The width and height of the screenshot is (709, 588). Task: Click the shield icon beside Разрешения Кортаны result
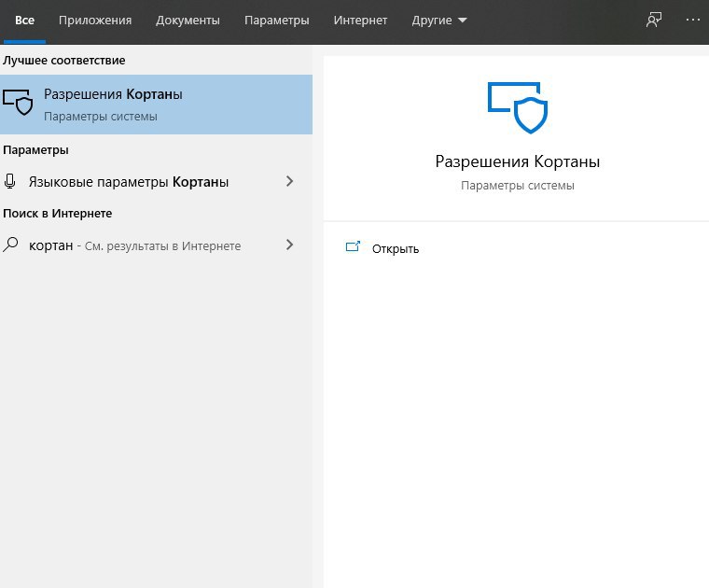18,102
